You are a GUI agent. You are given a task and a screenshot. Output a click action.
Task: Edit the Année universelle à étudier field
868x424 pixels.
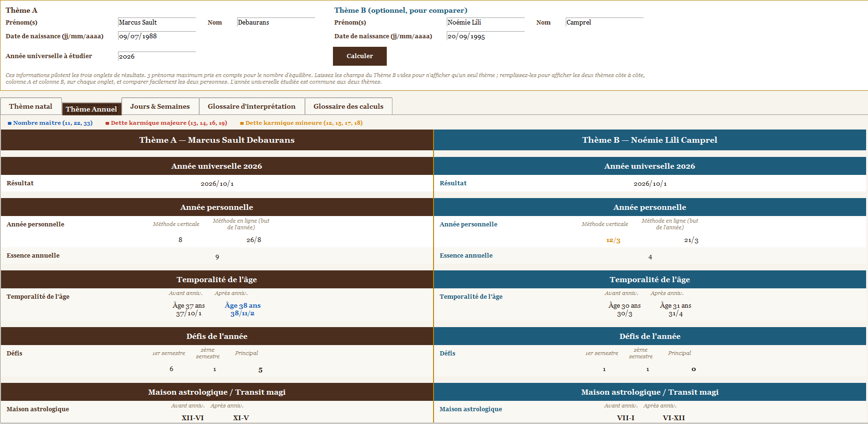(157, 56)
